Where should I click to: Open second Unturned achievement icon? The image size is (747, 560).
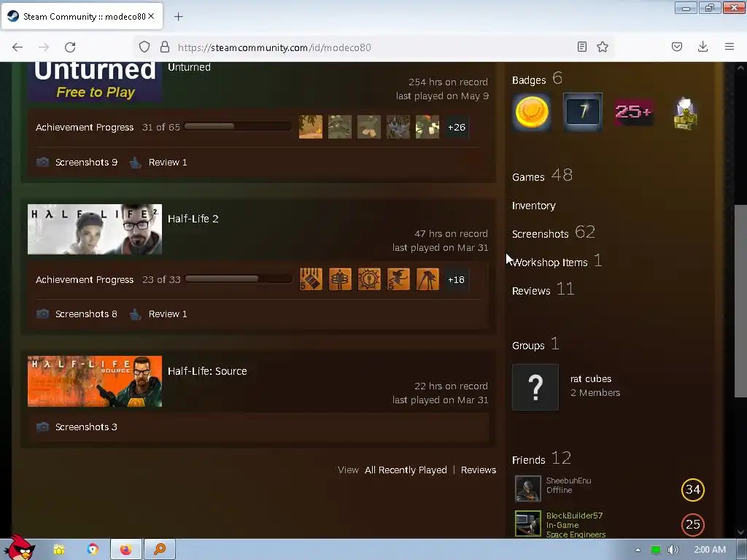pos(340,127)
